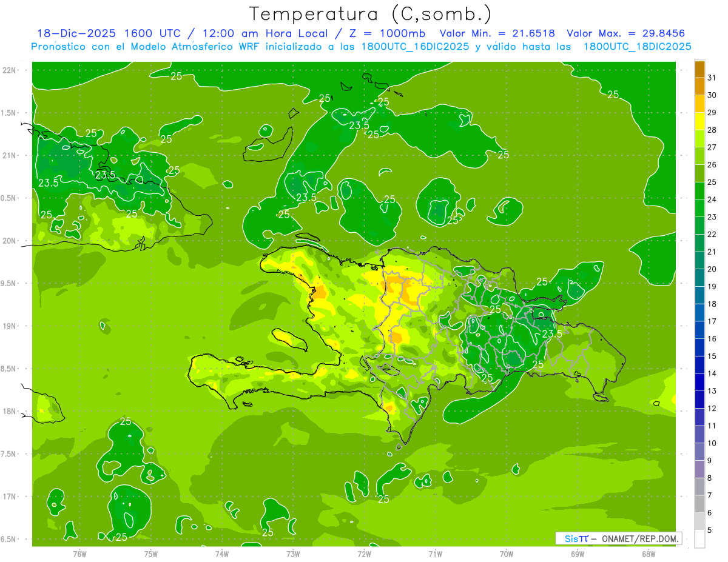Click the "28" value on the color scale
728x562 pixels.
(712, 130)
